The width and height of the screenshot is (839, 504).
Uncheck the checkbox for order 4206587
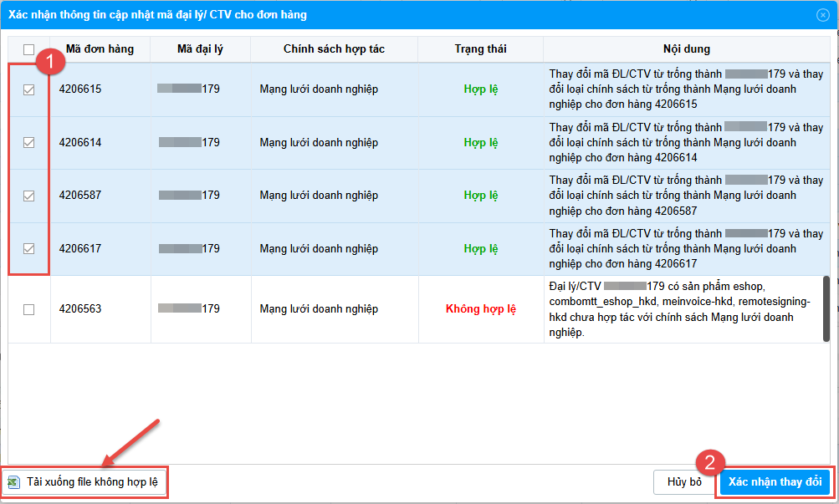pyautogui.click(x=29, y=196)
